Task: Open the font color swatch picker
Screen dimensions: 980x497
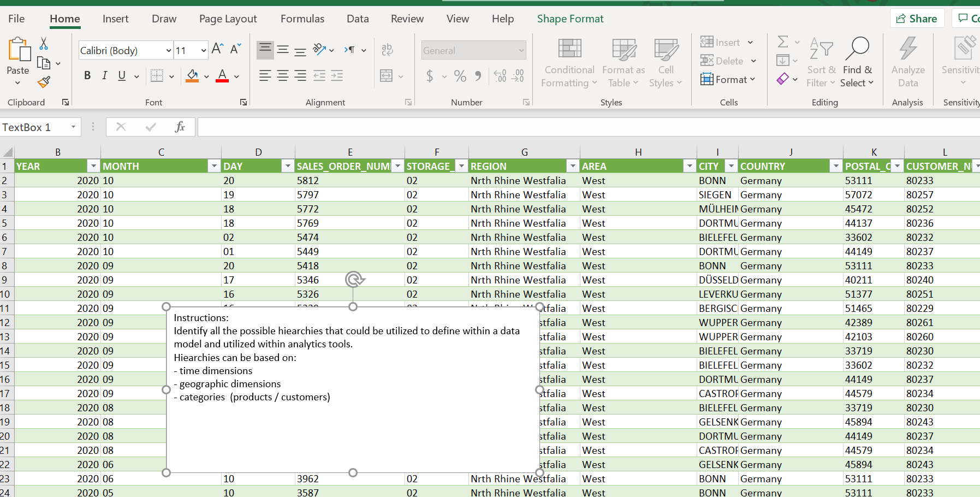Action: tap(236, 76)
